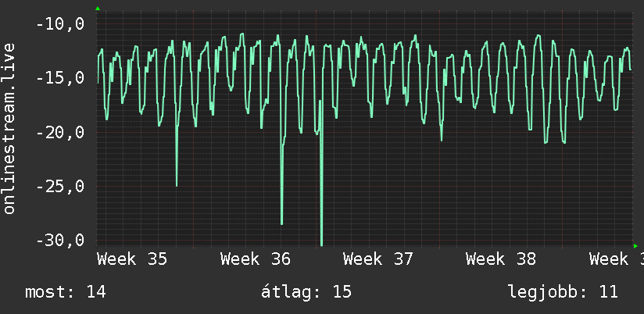Viewport: 644px width, 314px height.
Task: Click the deepest spike bottom near -30
Action: tap(321, 244)
